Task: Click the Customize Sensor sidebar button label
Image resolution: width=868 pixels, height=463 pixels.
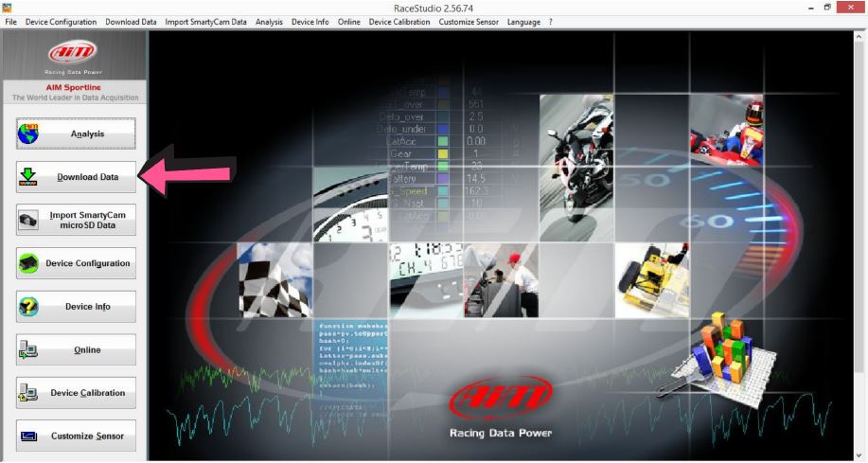Action: pos(87,436)
